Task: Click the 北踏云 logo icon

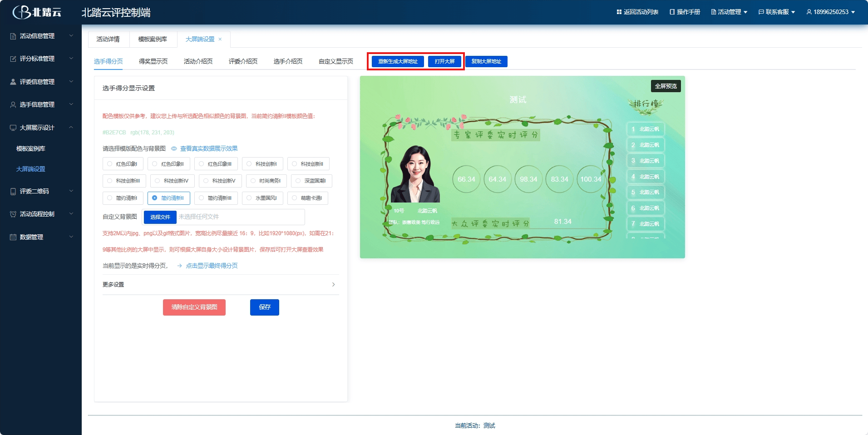Action: coord(21,12)
